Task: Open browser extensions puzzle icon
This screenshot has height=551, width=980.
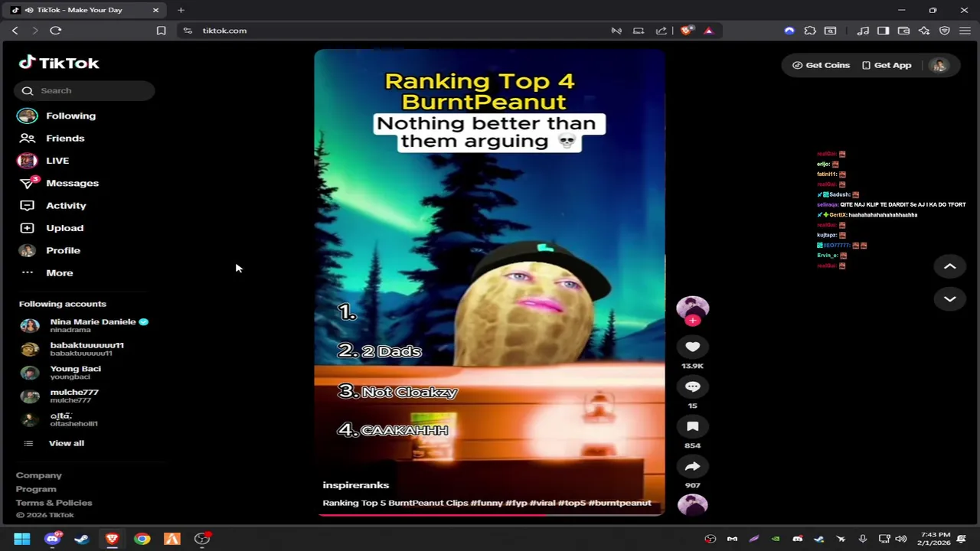Action: pyautogui.click(x=810, y=31)
